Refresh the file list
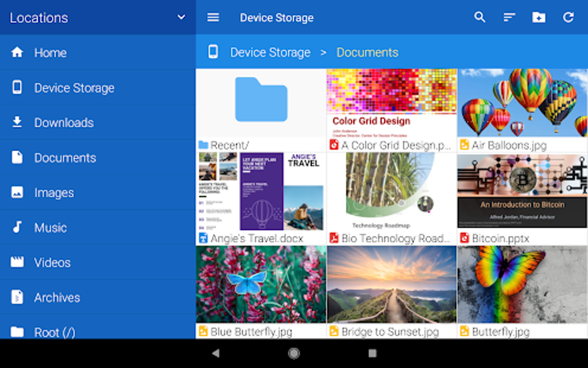This screenshot has height=368, width=588. pos(568,17)
